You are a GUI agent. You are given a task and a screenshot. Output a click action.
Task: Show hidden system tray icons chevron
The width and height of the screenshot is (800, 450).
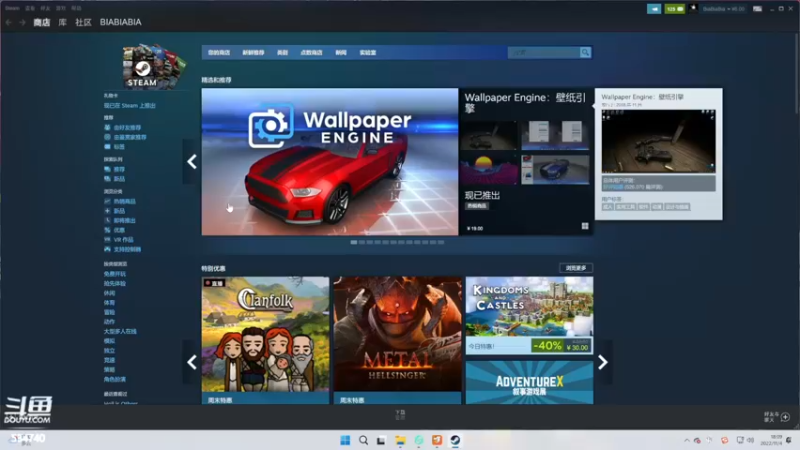[x=687, y=440]
